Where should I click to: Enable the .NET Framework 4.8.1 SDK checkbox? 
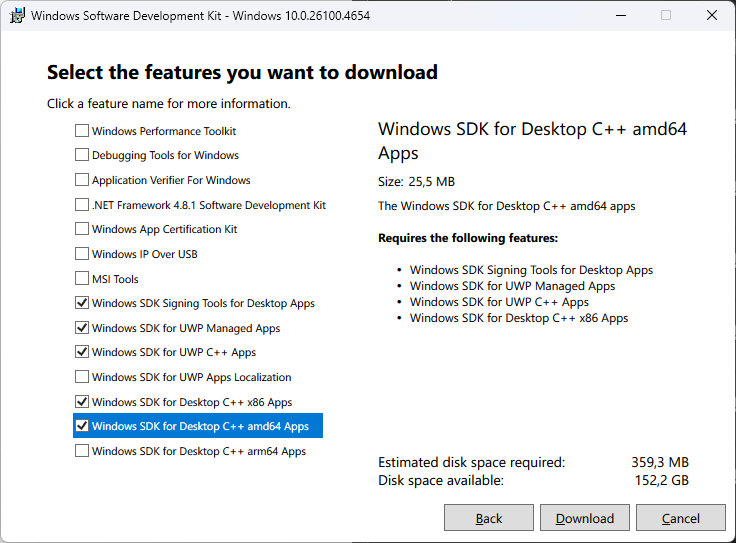coord(82,205)
